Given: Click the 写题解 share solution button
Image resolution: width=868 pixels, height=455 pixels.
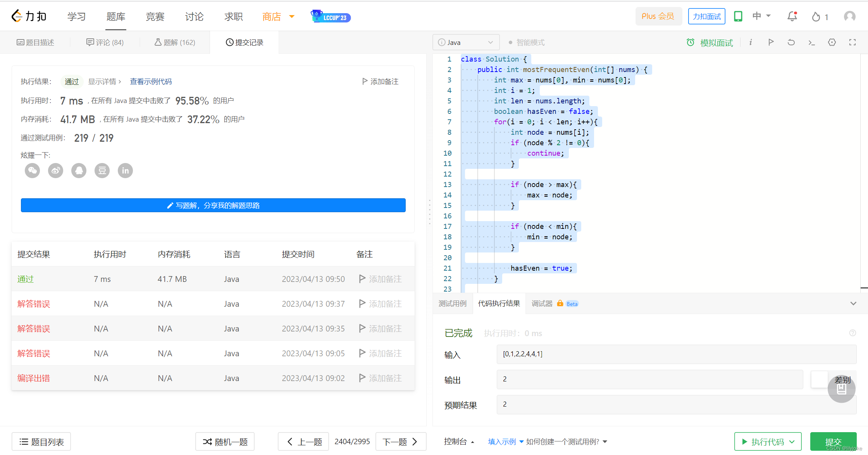Looking at the screenshot, I should pyautogui.click(x=213, y=205).
